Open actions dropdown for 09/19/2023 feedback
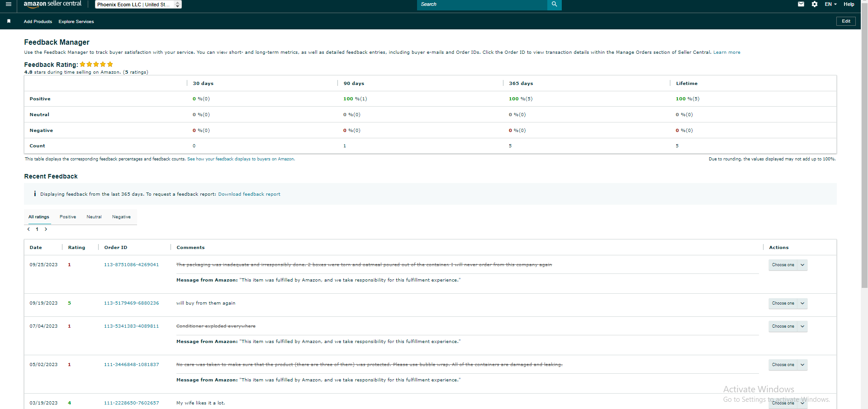 click(x=788, y=303)
